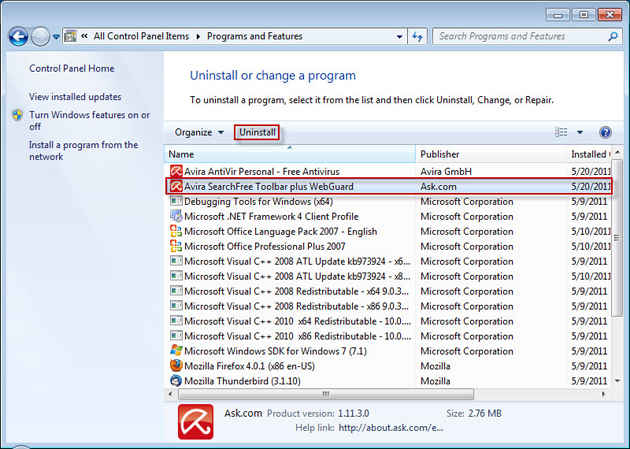Click the change view icon
Image resolution: width=630 pixels, height=449 pixels.
click(561, 132)
